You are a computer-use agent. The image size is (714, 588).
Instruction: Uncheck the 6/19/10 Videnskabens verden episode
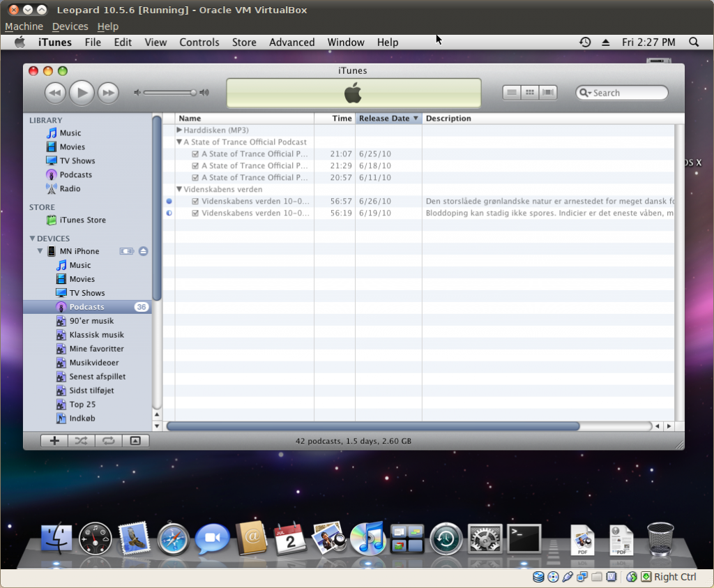pos(195,213)
